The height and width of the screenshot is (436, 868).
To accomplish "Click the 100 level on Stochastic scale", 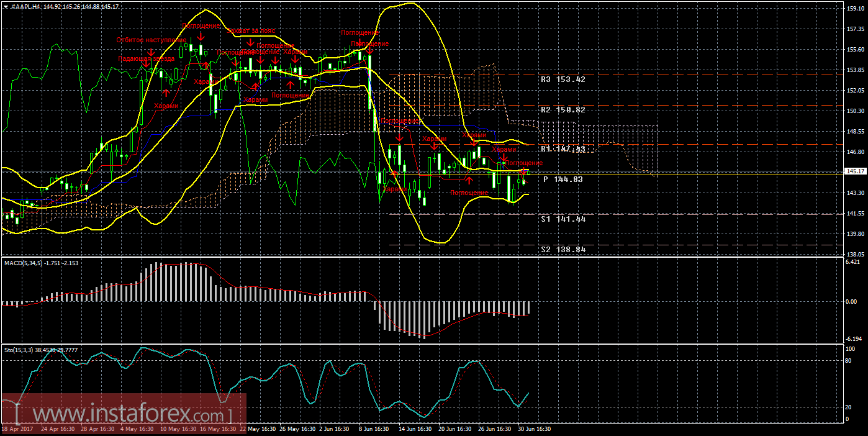I will [852, 350].
